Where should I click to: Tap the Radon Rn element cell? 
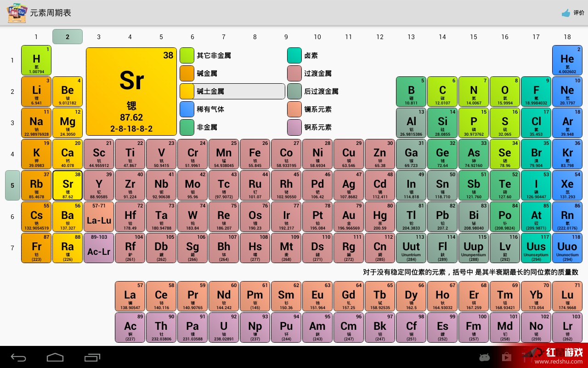click(x=567, y=217)
